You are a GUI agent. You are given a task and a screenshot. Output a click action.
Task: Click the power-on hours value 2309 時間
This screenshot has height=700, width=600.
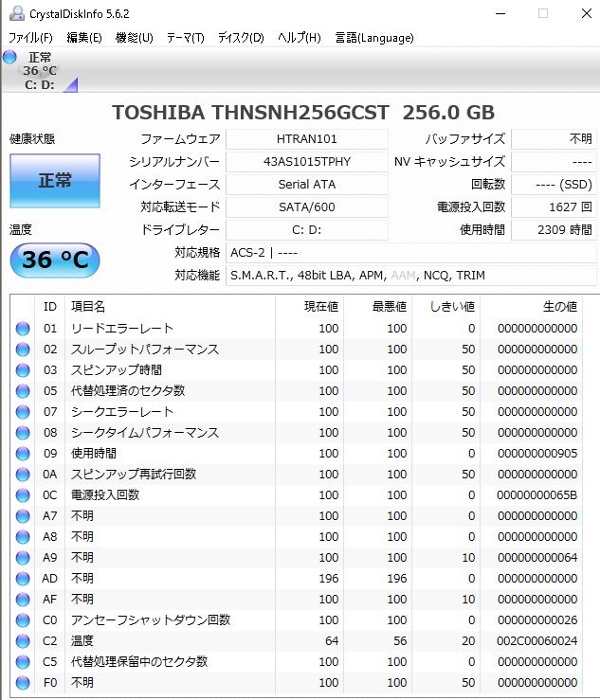(x=554, y=230)
